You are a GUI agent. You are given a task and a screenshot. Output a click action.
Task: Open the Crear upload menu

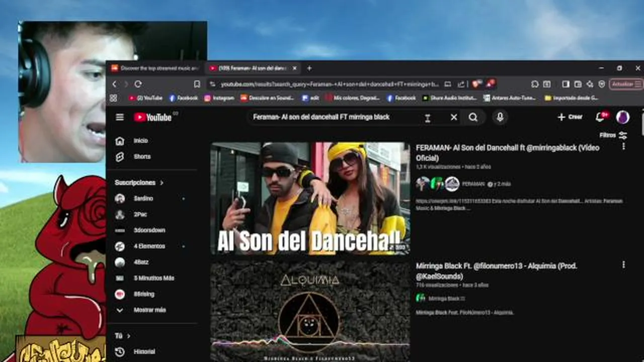coord(570,117)
